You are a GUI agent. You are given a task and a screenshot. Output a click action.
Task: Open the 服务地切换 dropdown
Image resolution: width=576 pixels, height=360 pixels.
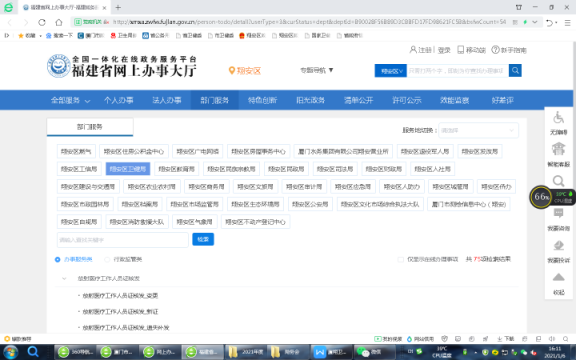(478, 130)
